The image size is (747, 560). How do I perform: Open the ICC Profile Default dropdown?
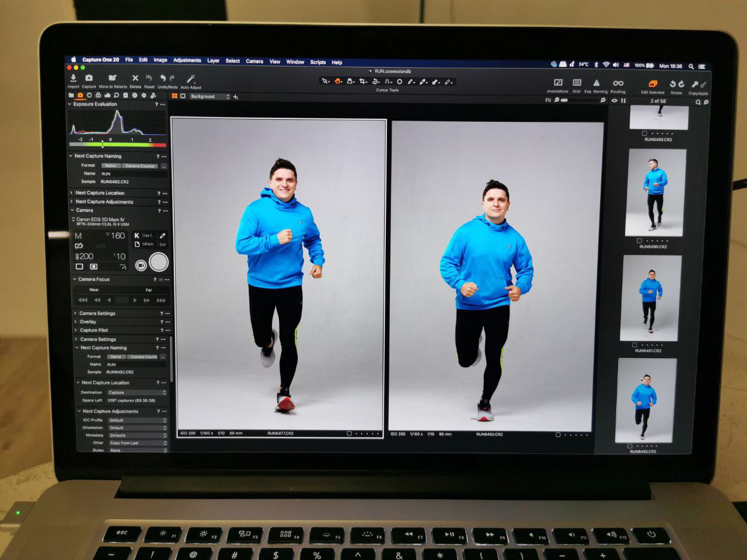[x=138, y=420]
